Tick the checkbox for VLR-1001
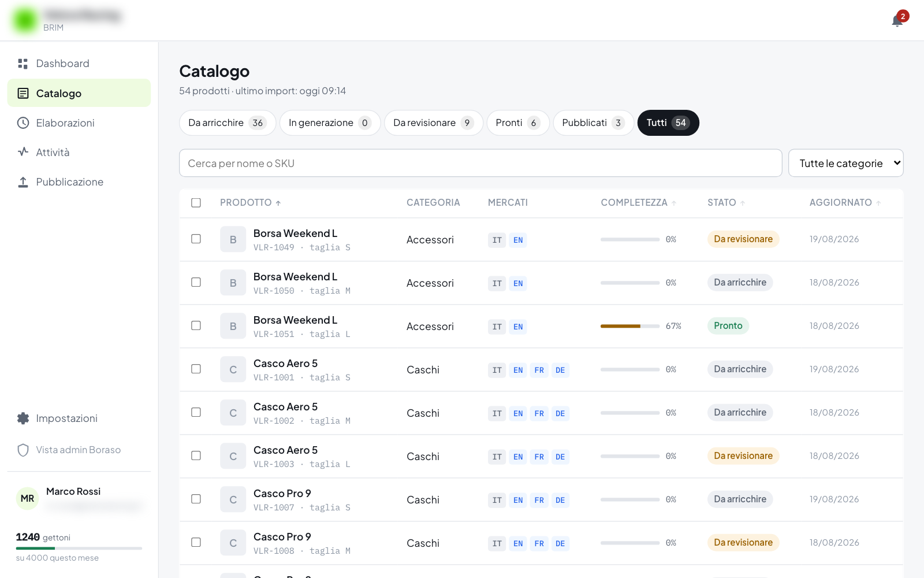Viewport: 924px width, 578px height. [196, 369]
